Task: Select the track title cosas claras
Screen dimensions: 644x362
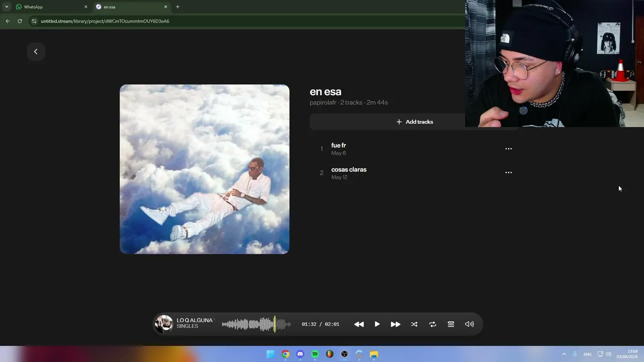Action: pos(349,169)
